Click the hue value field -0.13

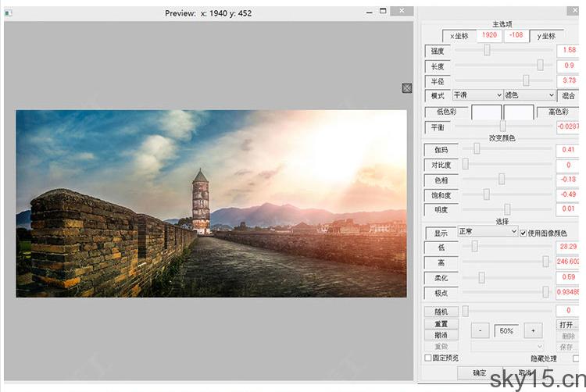click(x=568, y=179)
